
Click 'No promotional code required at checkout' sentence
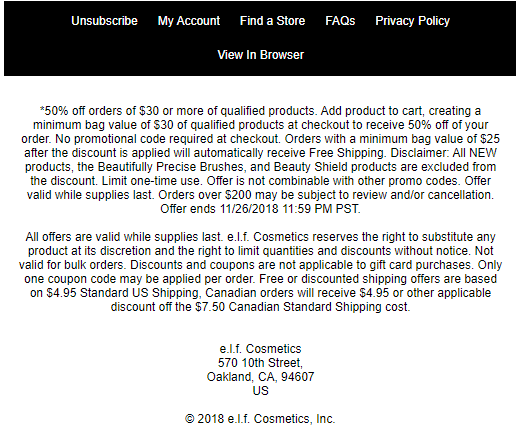pyautogui.click(x=168, y=139)
